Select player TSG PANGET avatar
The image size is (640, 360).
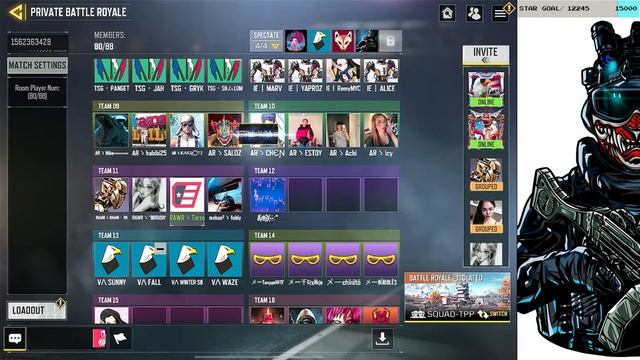(x=111, y=71)
